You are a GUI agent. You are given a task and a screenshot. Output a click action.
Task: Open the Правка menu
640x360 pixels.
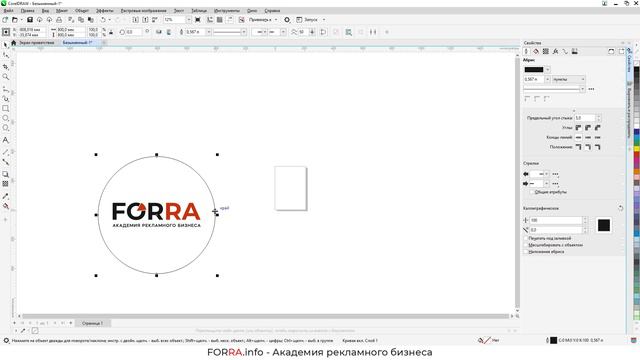(x=27, y=11)
